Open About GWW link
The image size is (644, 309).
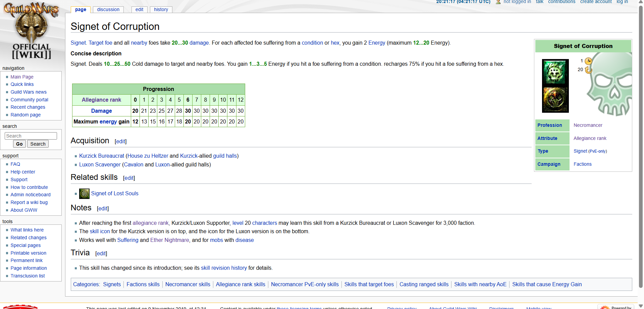click(24, 210)
